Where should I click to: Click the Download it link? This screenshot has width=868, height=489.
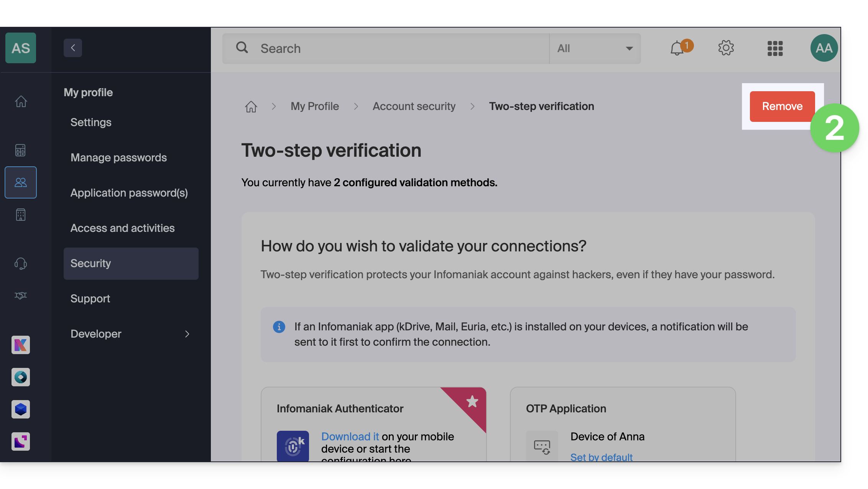(350, 436)
